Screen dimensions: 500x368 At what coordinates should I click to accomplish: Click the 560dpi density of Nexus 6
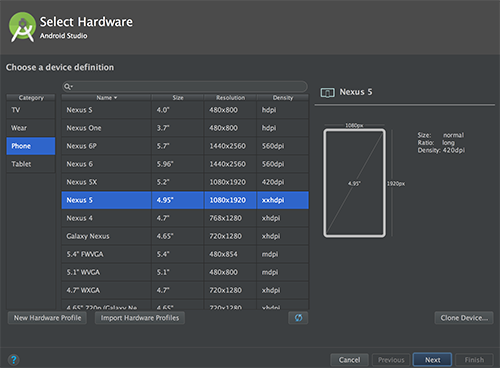click(283, 164)
